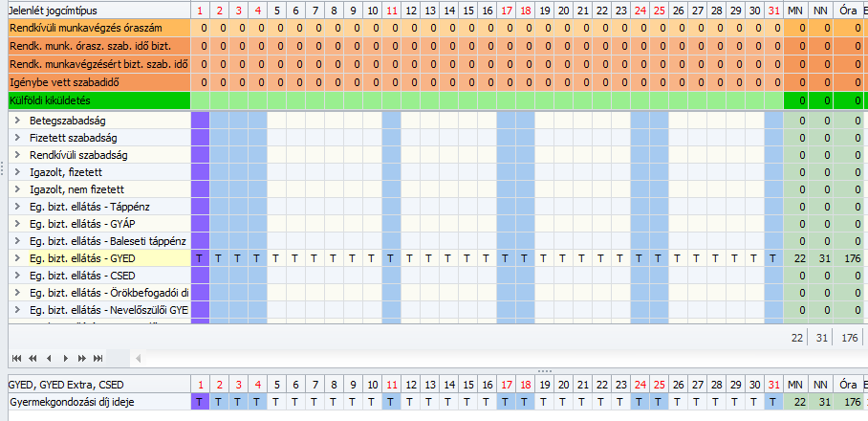The image size is (868, 421).
Task: Click the MN column header in top grid
Action: pos(796,11)
